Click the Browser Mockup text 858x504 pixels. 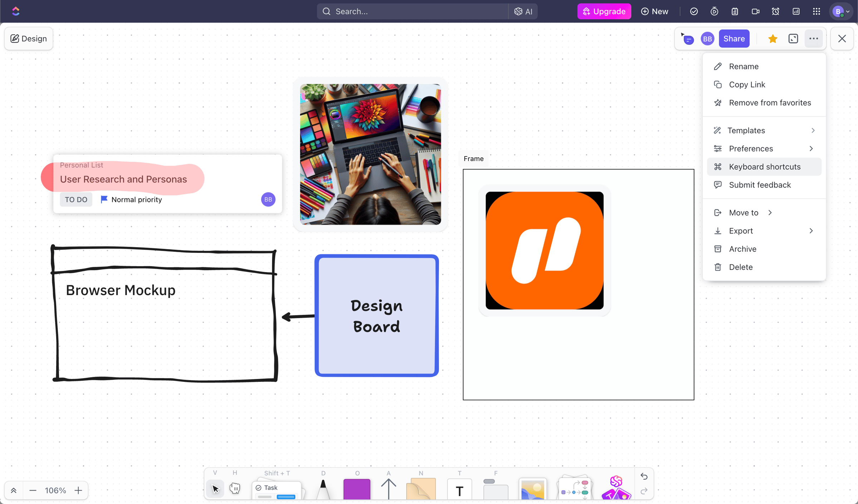(x=120, y=290)
